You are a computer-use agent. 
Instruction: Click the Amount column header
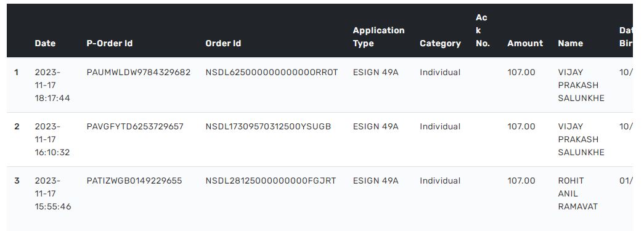pos(525,44)
